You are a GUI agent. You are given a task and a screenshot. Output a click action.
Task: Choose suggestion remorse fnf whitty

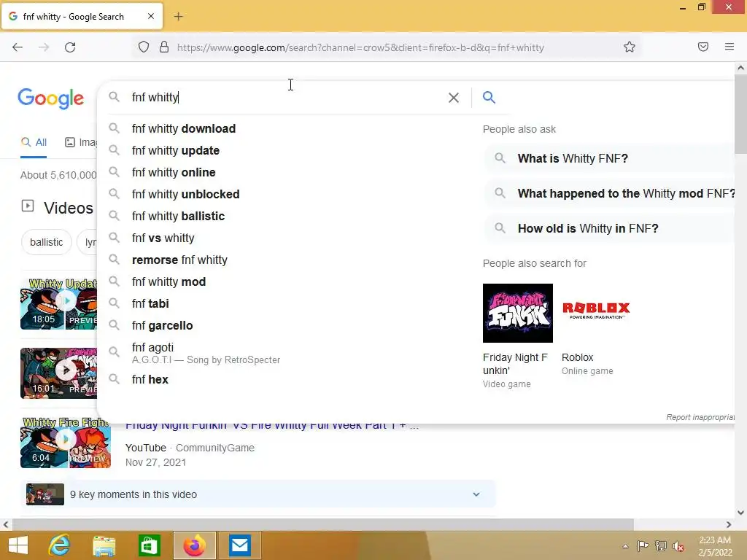[x=179, y=260]
